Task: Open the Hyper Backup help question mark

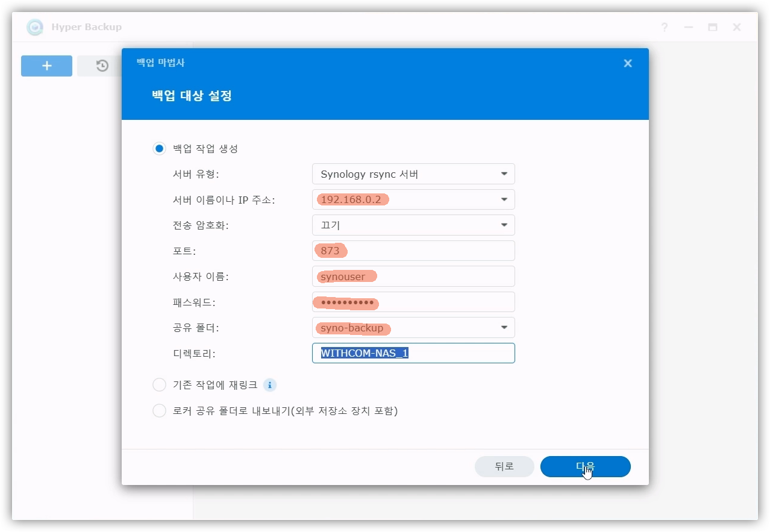Action: point(664,27)
